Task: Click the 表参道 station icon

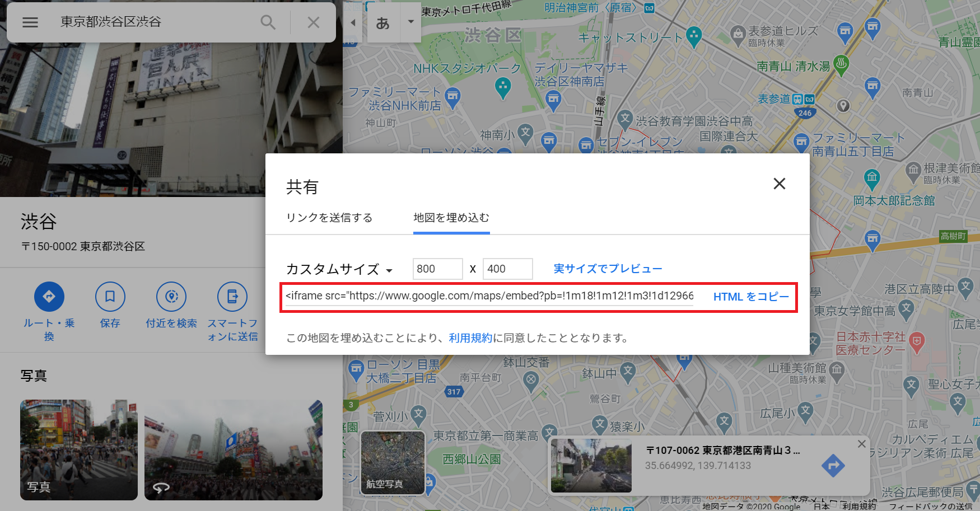Action: [x=797, y=100]
